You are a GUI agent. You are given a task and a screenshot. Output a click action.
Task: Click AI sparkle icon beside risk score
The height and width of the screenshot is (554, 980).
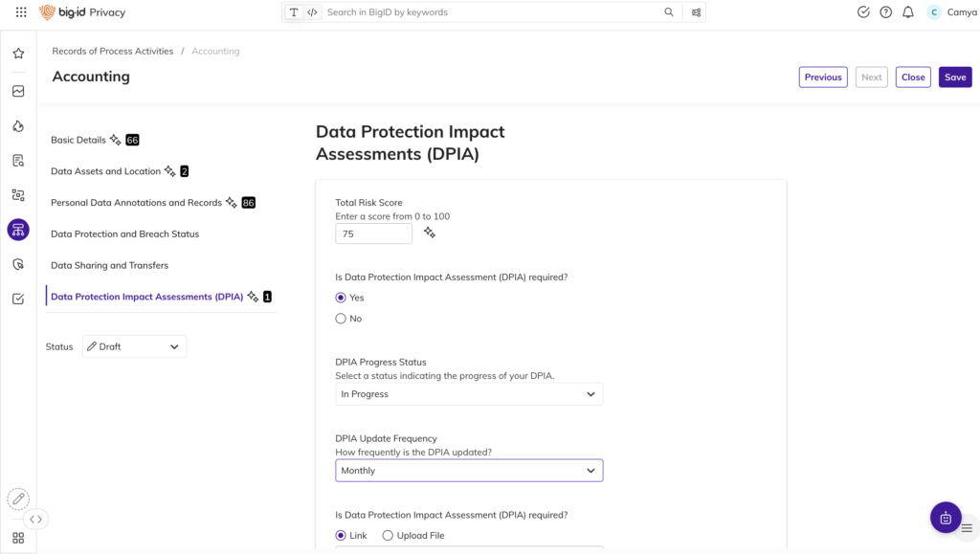click(x=430, y=233)
